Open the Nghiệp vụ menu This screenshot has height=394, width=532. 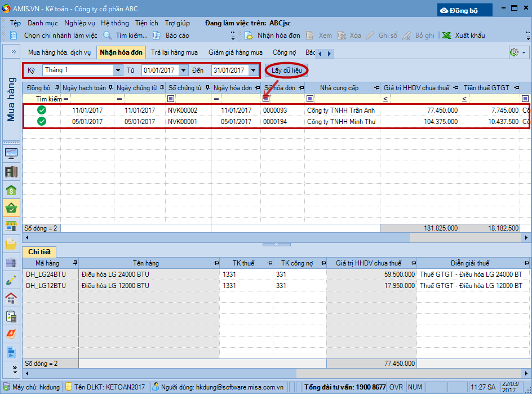[x=79, y=23]
